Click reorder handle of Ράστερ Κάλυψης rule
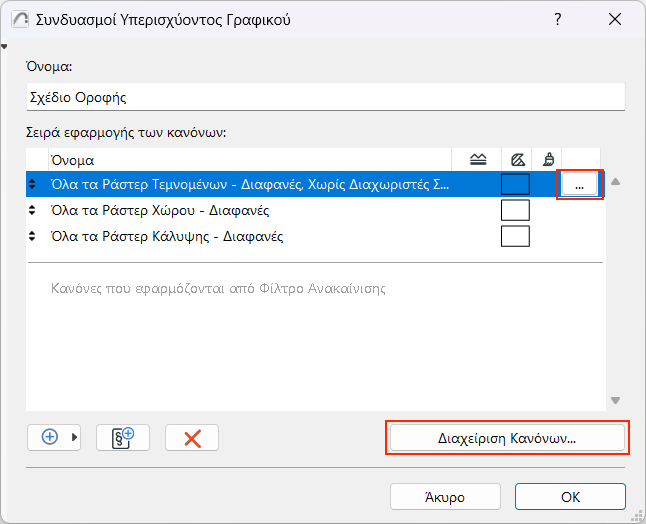 tap(32, 236)
